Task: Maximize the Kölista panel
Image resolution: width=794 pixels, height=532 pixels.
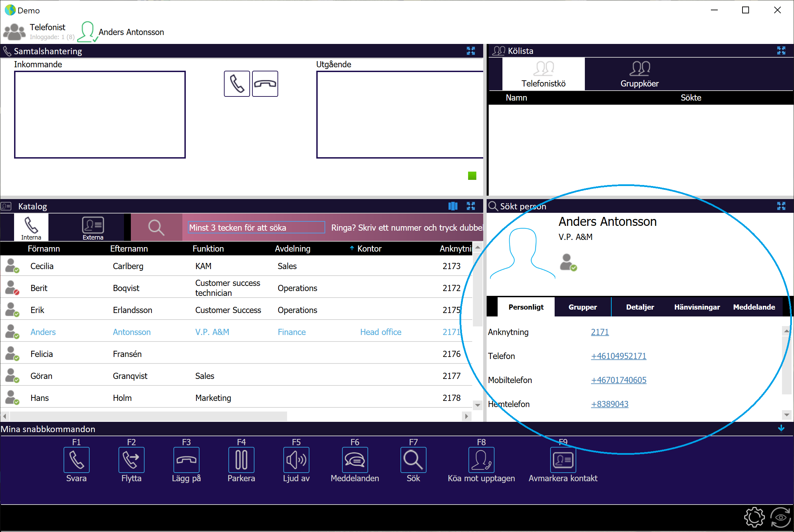Action: pos(781,51)
